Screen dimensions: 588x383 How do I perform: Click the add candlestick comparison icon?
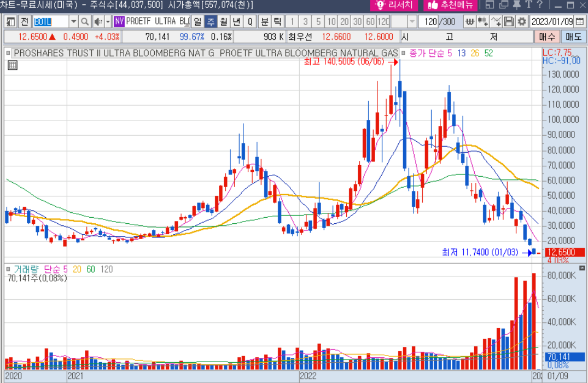pyautogui.click(x=482, y=22)
